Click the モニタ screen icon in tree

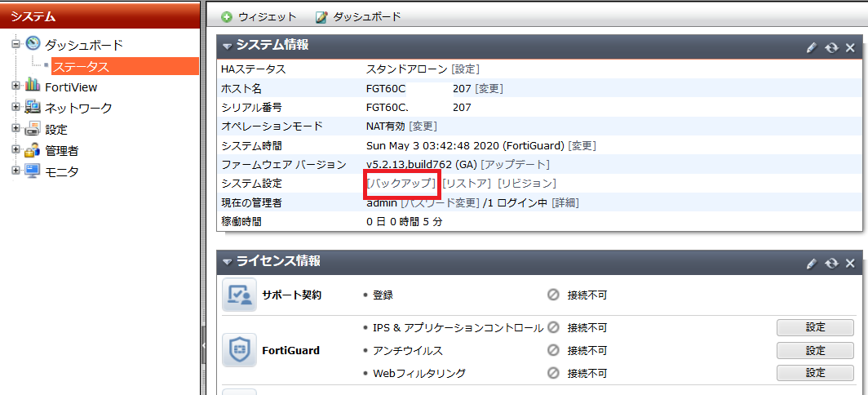pyautogui.click(x=33, y=171)
